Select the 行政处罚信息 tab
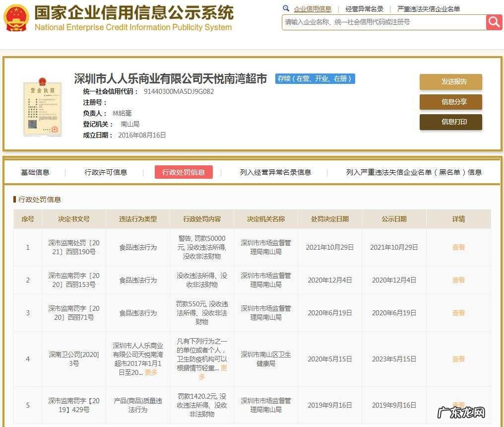 [x=184, y=172]
